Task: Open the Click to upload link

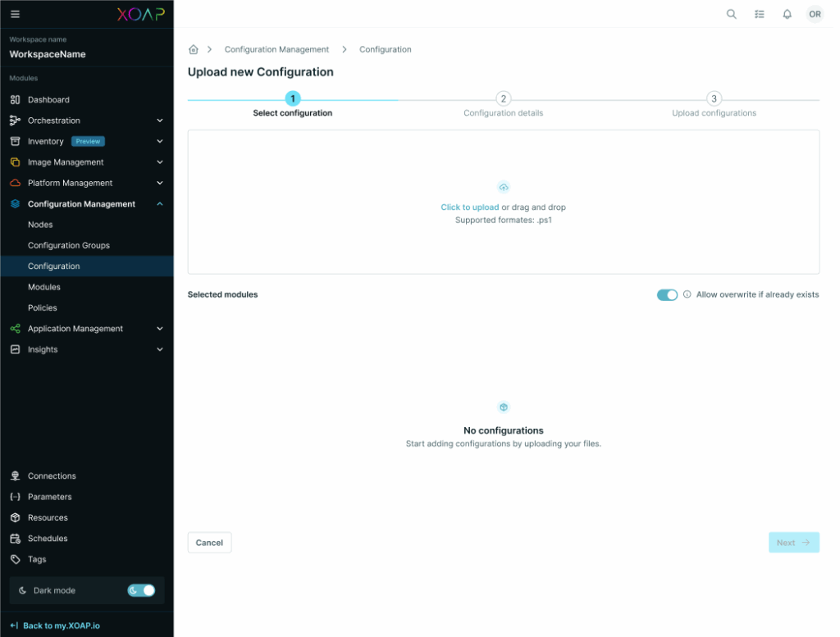Action: [470, 207]
